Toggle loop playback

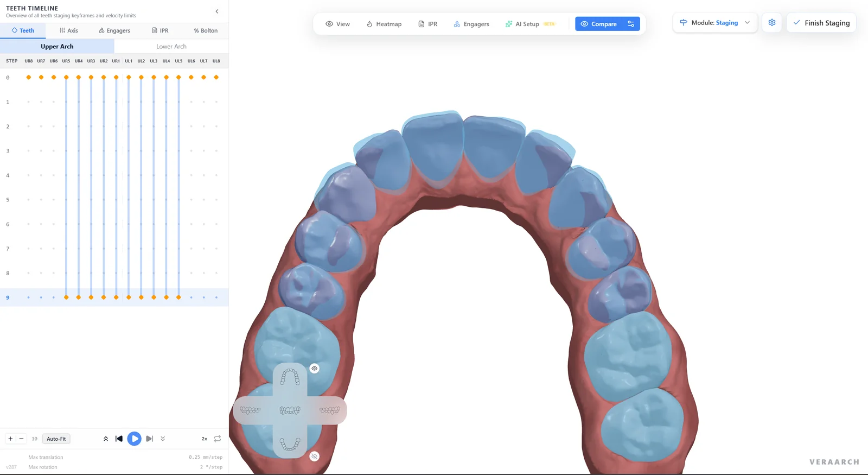coord(218,439)
